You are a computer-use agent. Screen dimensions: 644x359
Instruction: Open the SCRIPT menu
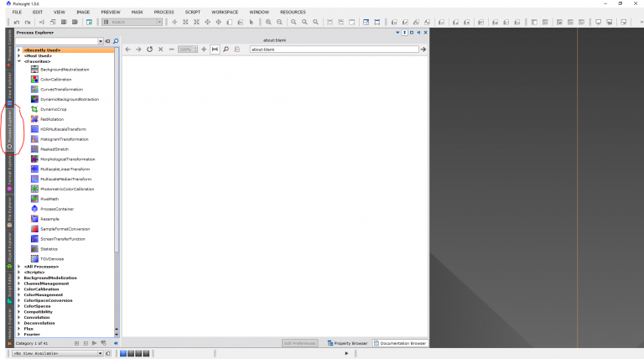pyautogui.click(x=194, y=13)
